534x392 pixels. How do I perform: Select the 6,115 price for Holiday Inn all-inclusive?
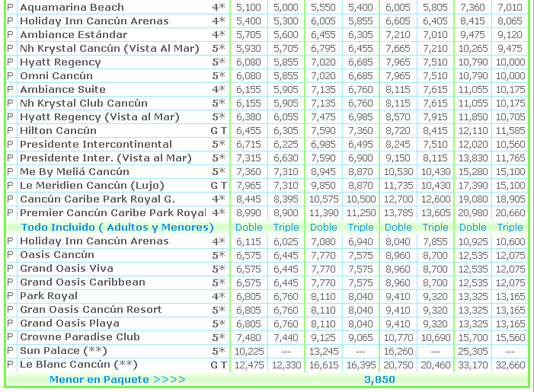click(248, 241)
